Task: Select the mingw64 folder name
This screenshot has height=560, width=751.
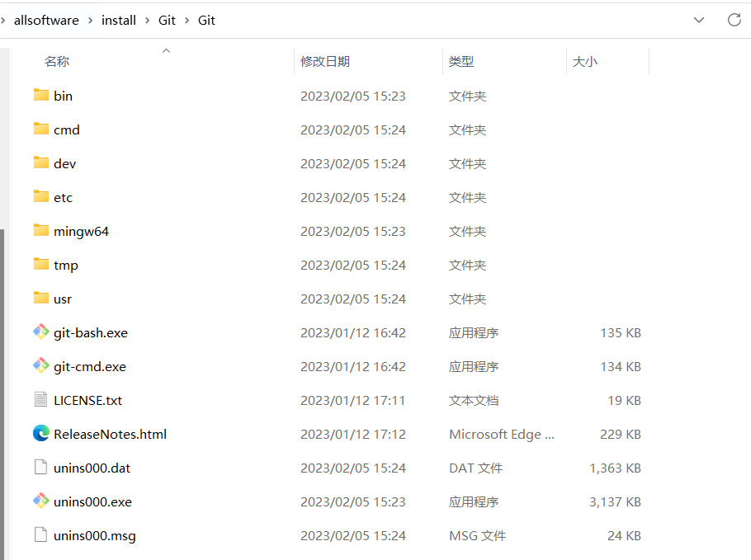Action: click(82, 232)
